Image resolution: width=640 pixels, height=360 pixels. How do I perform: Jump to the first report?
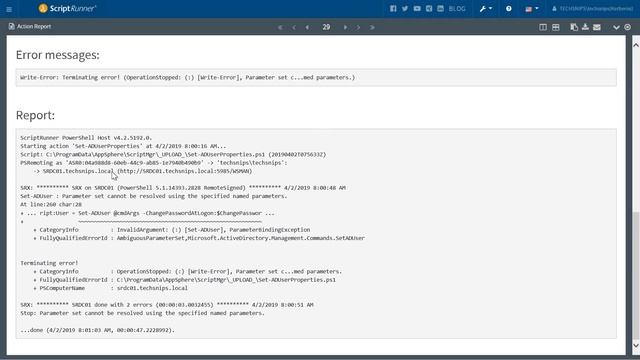pos(280,27)
